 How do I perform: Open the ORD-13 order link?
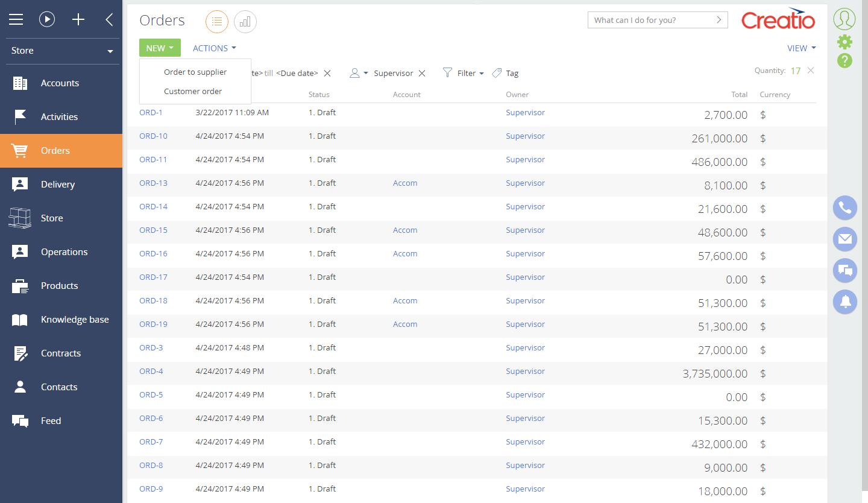point(153,183)
